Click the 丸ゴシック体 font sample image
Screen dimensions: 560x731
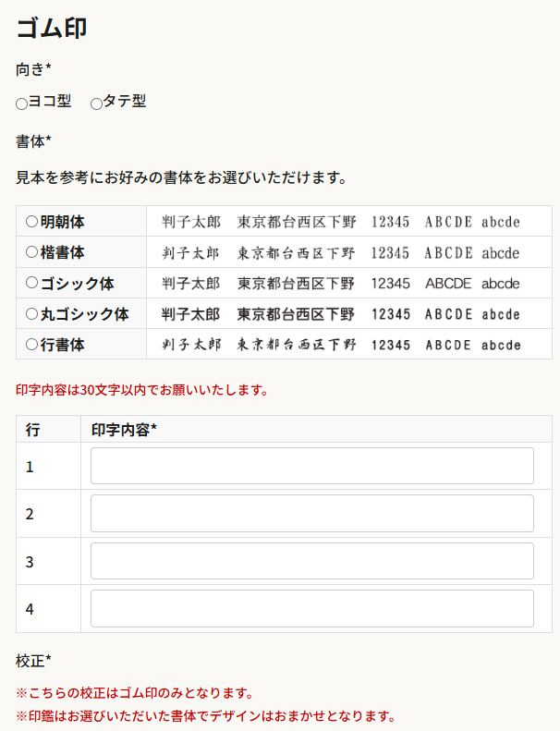click(340, 314)
